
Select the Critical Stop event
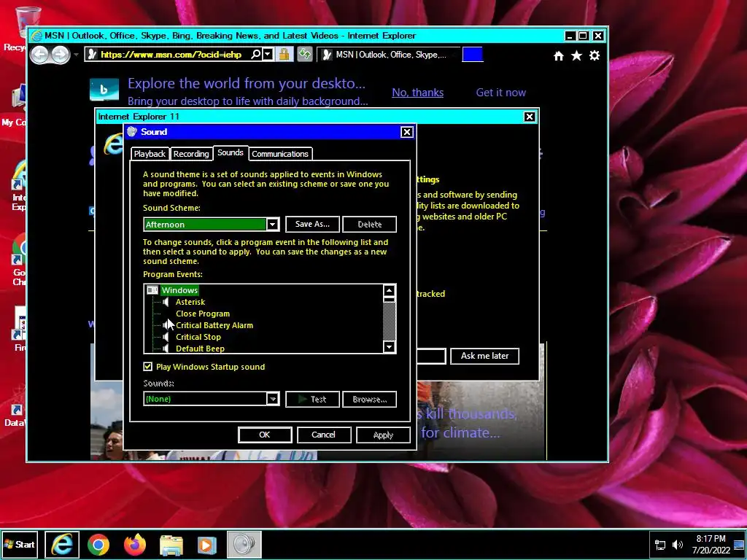point(198,337)
